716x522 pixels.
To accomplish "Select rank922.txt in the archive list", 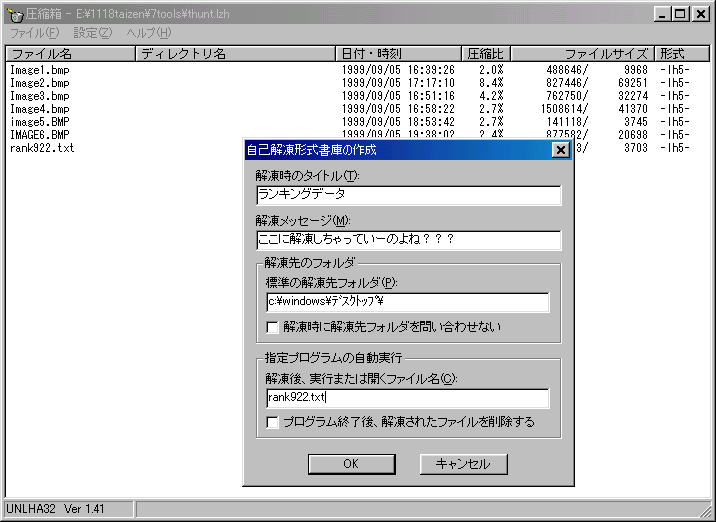I will click(x=42, y=148).
